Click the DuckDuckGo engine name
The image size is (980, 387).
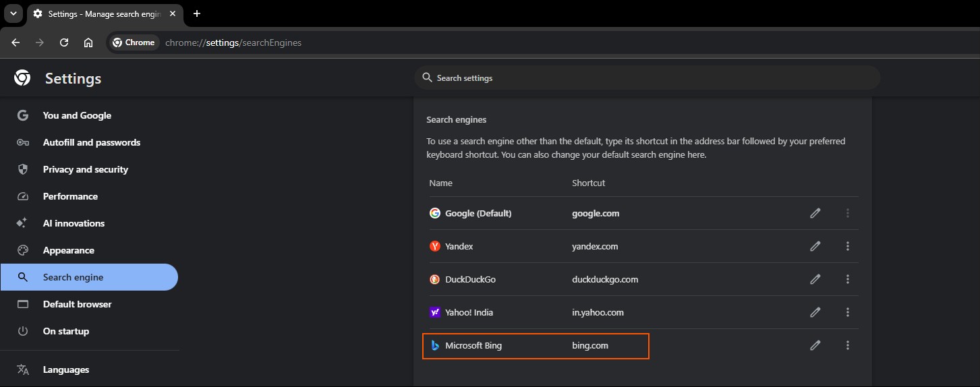[470, 279]
